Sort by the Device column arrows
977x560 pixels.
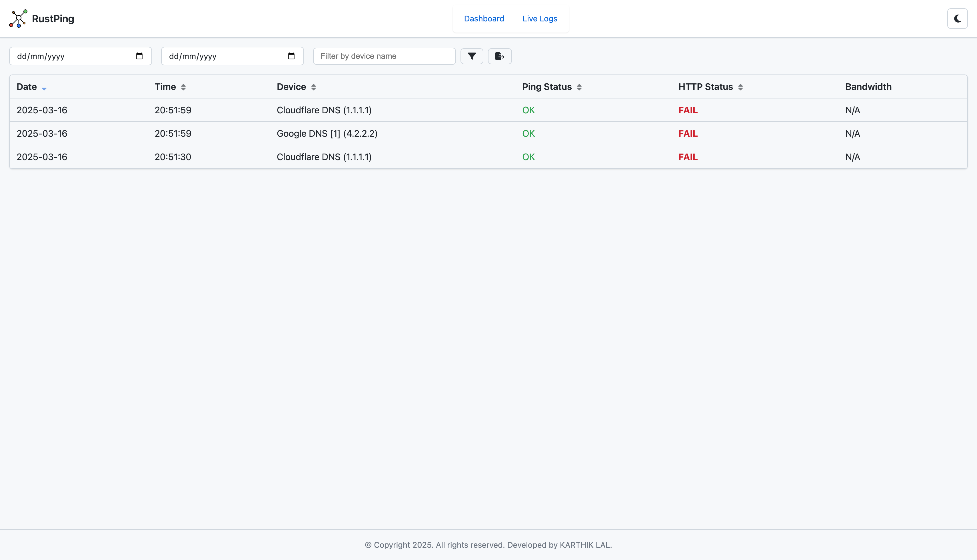click(x=313, y=87)
